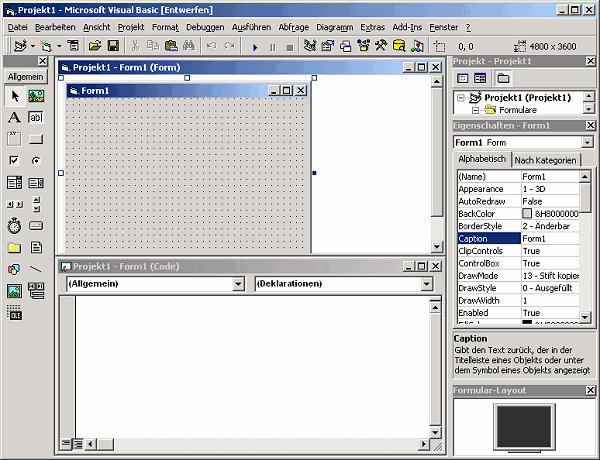
Task: Click View Code in Project panel
Action: coord(463,78)
